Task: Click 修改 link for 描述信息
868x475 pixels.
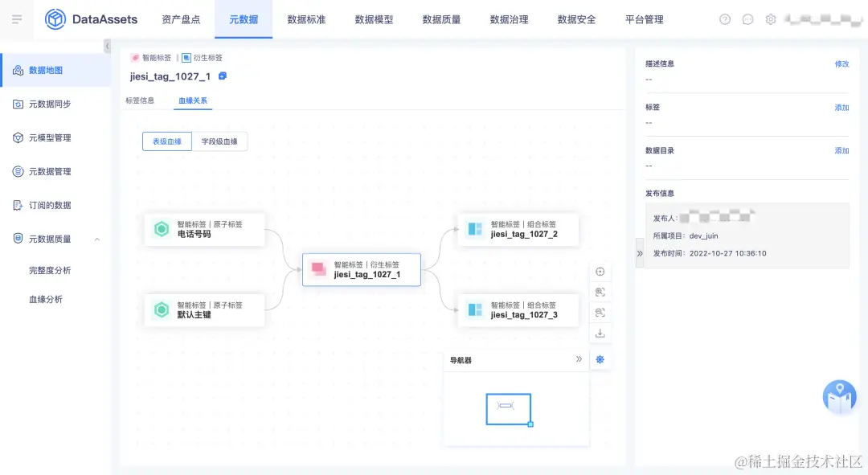Action: point(841,64)
